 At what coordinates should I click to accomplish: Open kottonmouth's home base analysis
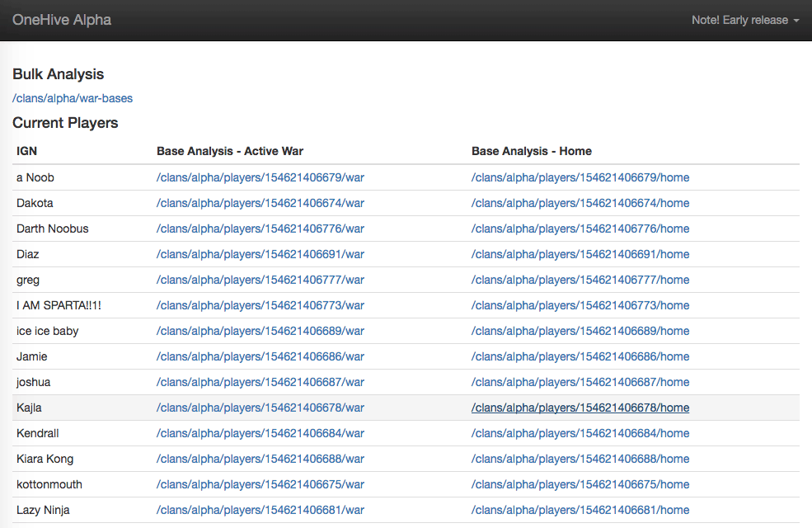click(x=580, y=484)
